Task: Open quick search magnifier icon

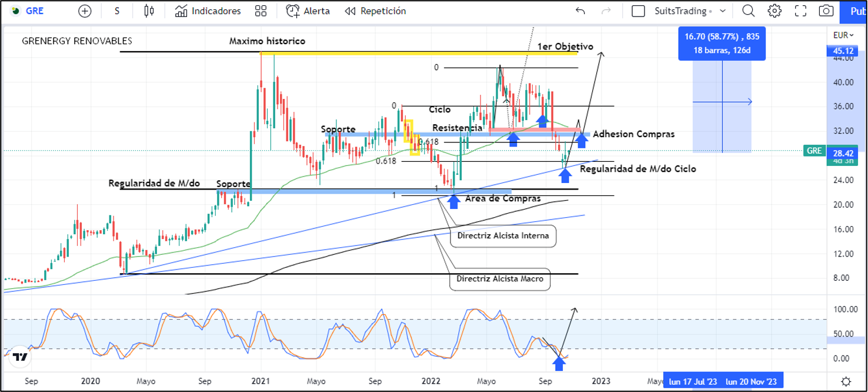Action: pyautogui.click(x=748, y=11)
